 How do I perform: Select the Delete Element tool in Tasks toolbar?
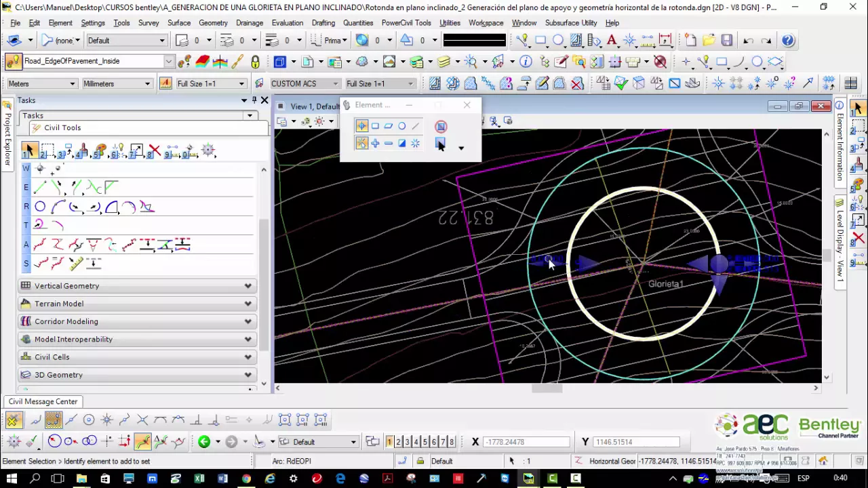click(x=155, y=150)
